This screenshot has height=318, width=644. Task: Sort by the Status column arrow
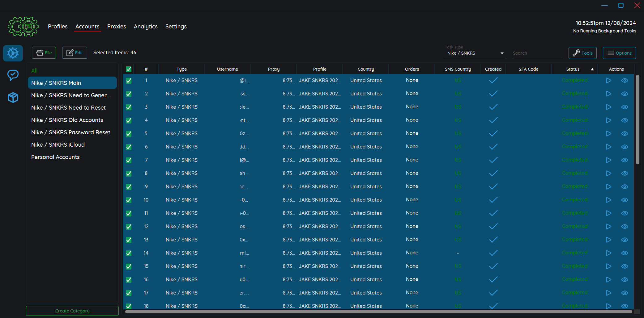tap(592, 69)
